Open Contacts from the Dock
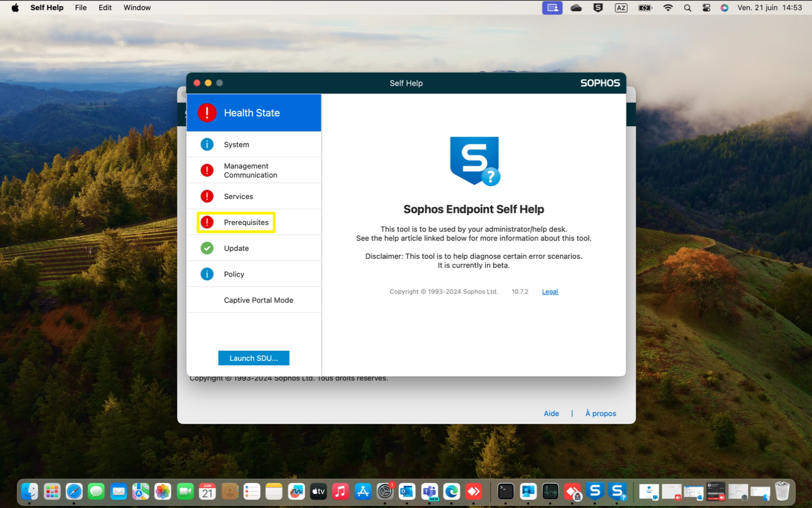This screenshot has height=508, width=812. tap(230, 492)
